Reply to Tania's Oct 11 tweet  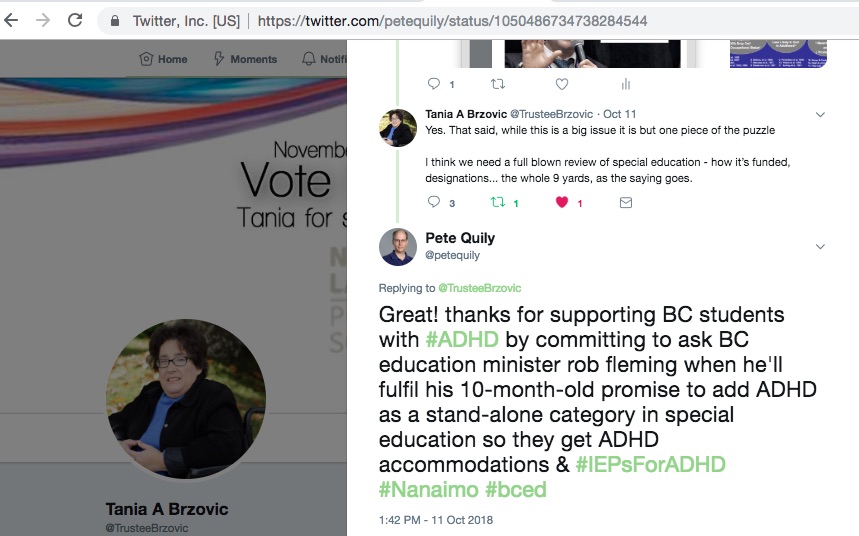pos(433,202)
